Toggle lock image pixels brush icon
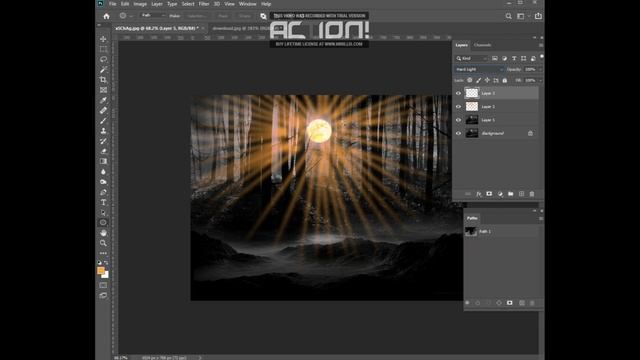This screenshot has width=640, height=360. 478,80
